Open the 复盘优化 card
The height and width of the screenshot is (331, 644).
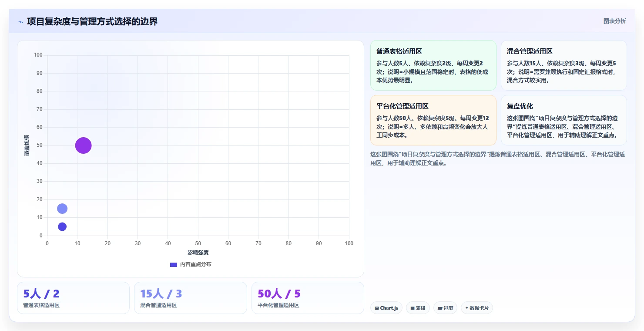click(563, 120)
